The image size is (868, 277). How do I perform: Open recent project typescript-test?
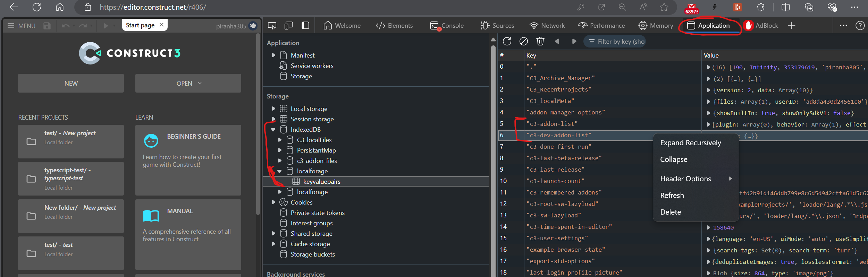click(x=71, y=179)
